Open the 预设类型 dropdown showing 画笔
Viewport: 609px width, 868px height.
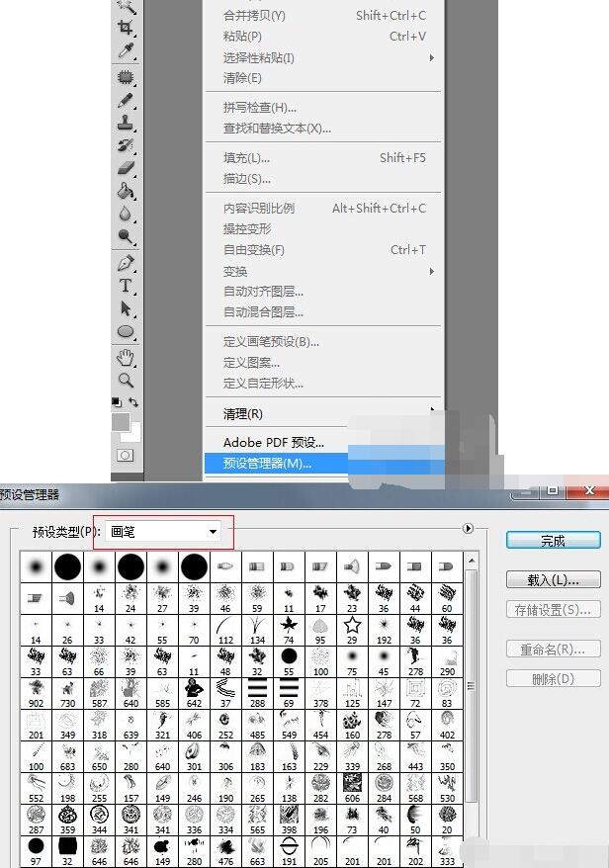(x=164, y=532)
